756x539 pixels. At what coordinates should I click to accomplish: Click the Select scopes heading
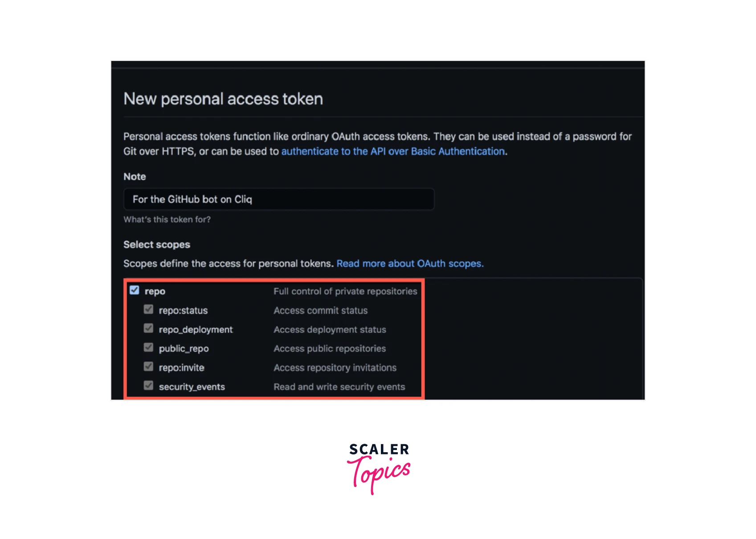[x=157, y=245]
